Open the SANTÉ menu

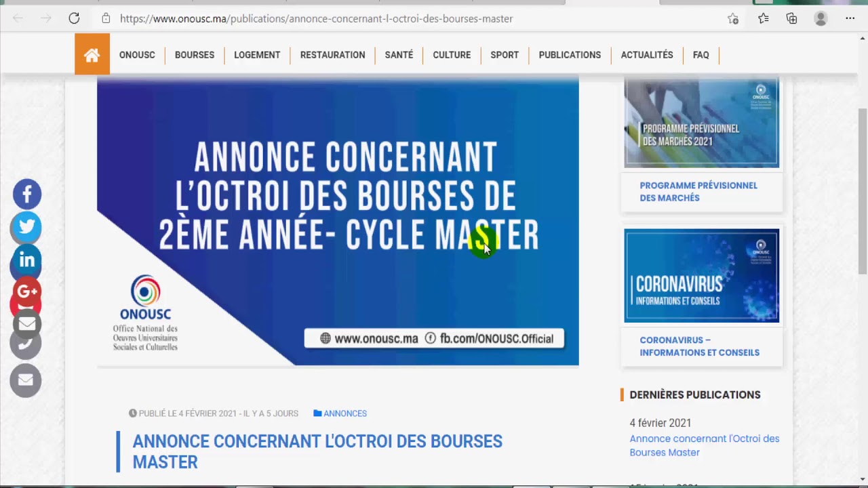(399, 55)
